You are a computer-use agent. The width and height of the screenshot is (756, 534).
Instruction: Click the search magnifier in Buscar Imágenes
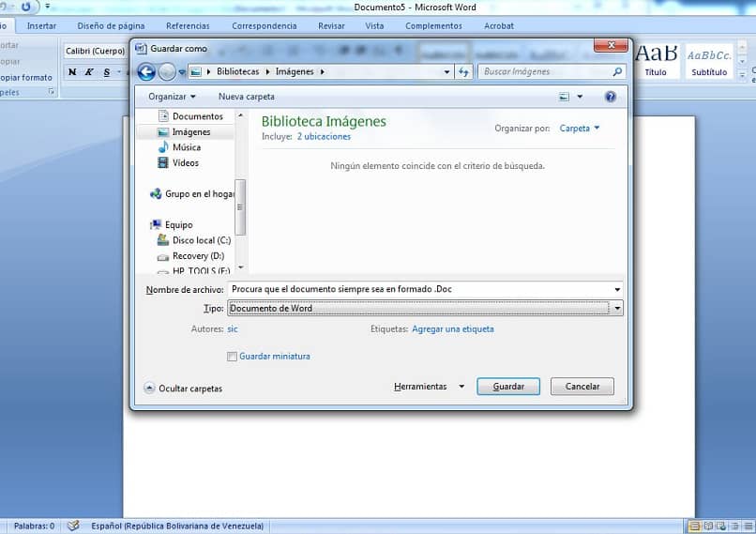617,71
